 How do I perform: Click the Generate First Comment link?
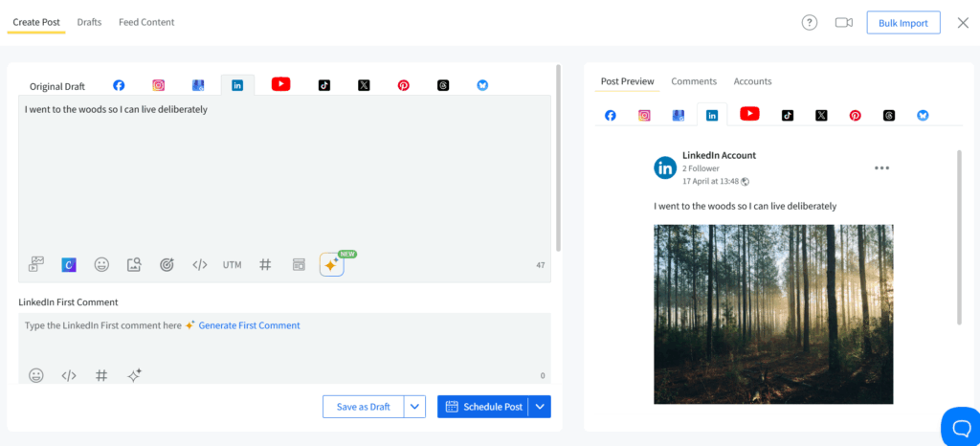(249, 325)
